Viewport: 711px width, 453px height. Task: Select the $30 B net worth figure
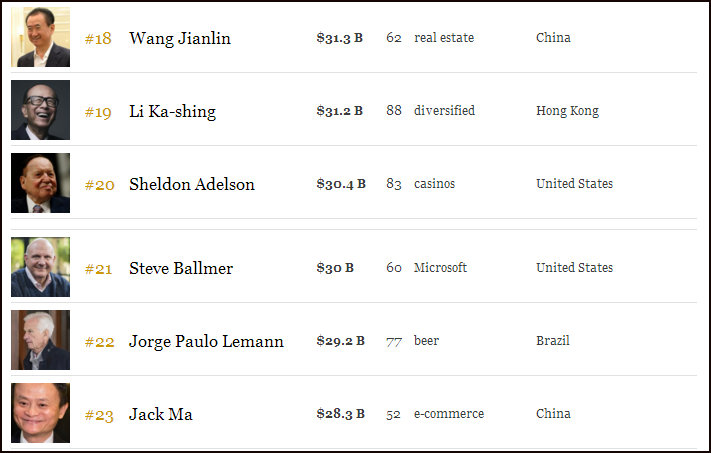335,268
